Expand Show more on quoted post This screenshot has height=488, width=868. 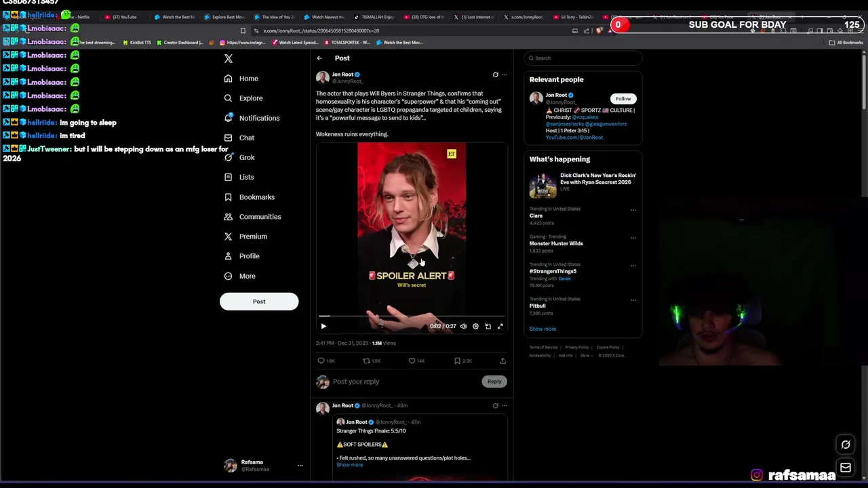click(x=350, y=465)
